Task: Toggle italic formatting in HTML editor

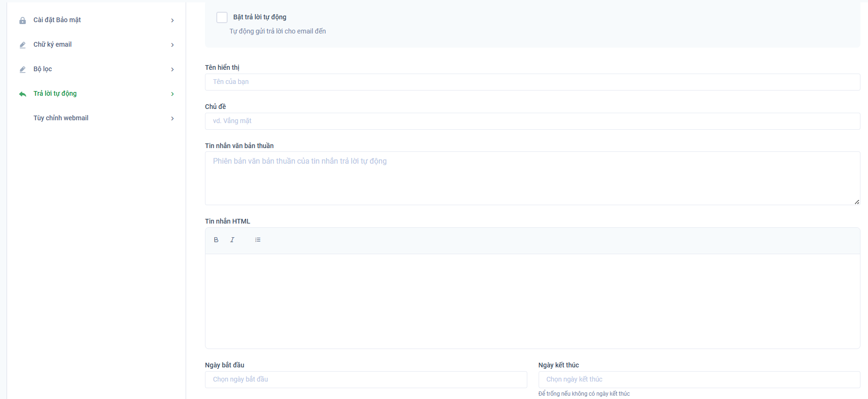Action: [232, 240]
